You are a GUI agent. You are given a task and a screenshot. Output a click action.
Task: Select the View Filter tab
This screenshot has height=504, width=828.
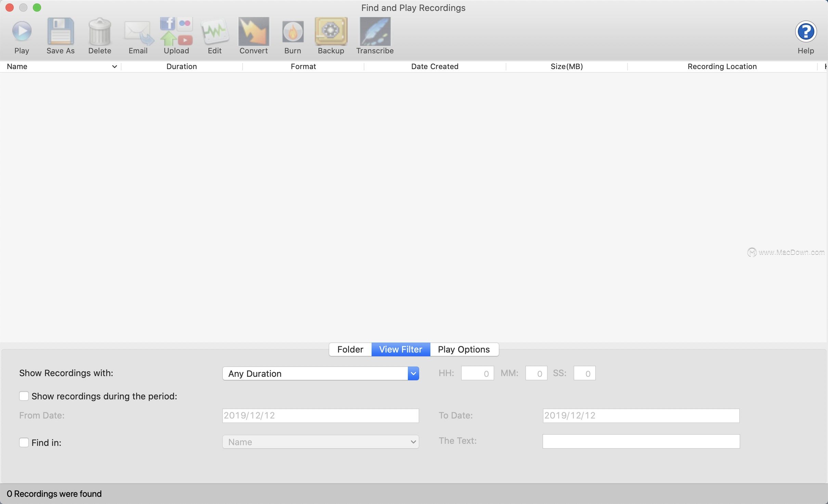(400, 349)
